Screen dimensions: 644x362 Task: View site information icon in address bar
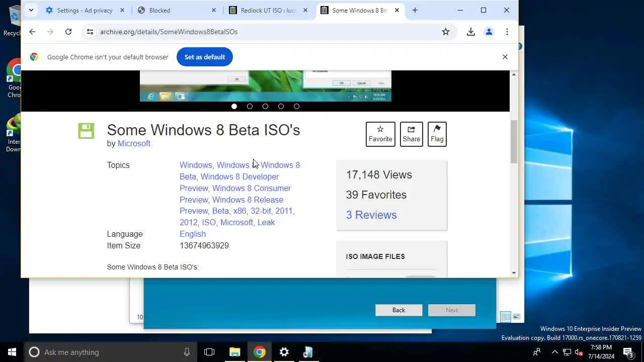90,32
